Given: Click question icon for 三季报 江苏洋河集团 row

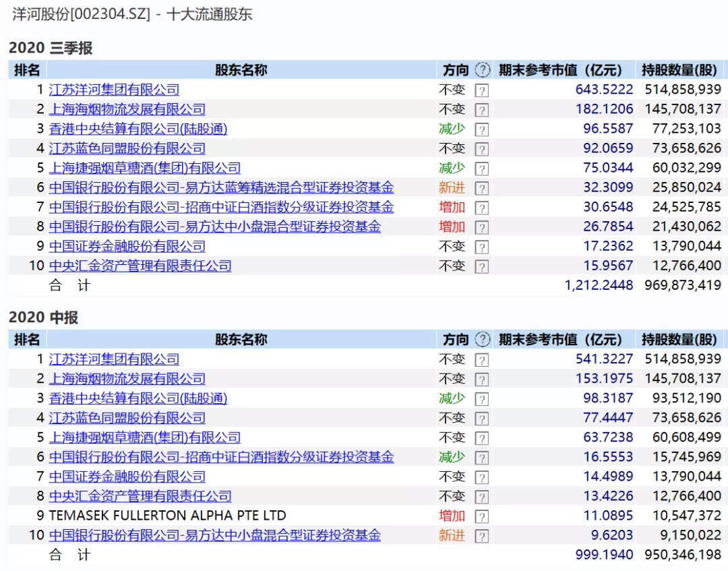Looking at the screenshot, I should click(x=481, y=90).
